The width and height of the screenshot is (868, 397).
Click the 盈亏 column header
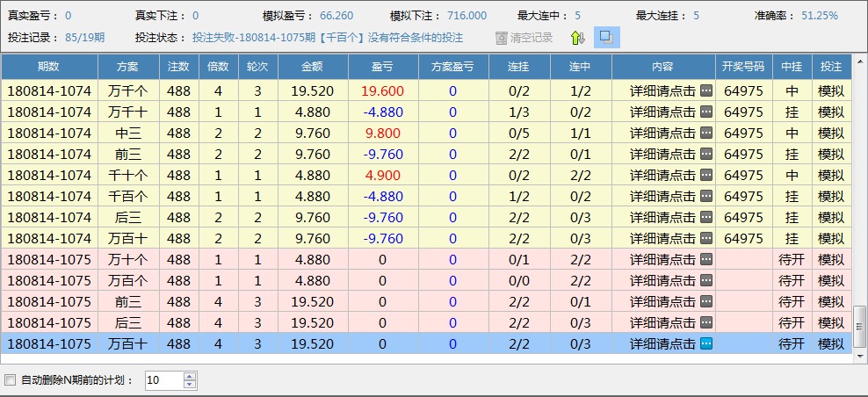pos(382,66)
